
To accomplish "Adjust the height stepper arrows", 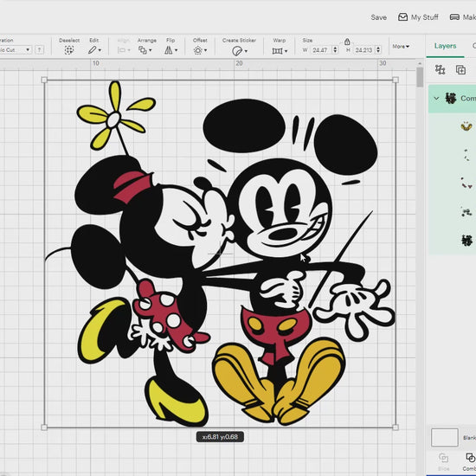I will pyautogui.click(x=378, y=50).
